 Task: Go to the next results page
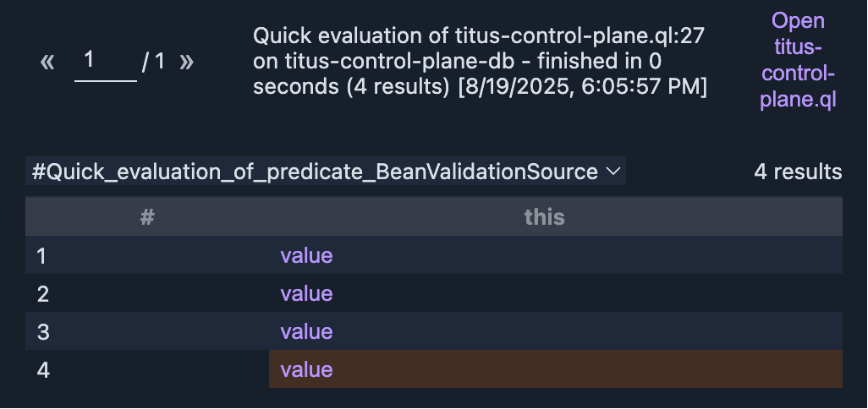[x=186, y=62]
